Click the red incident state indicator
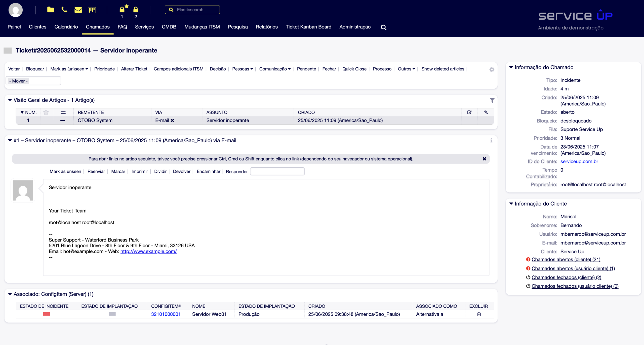Screen dimensions: 644x345 click(x=46, y=314)
